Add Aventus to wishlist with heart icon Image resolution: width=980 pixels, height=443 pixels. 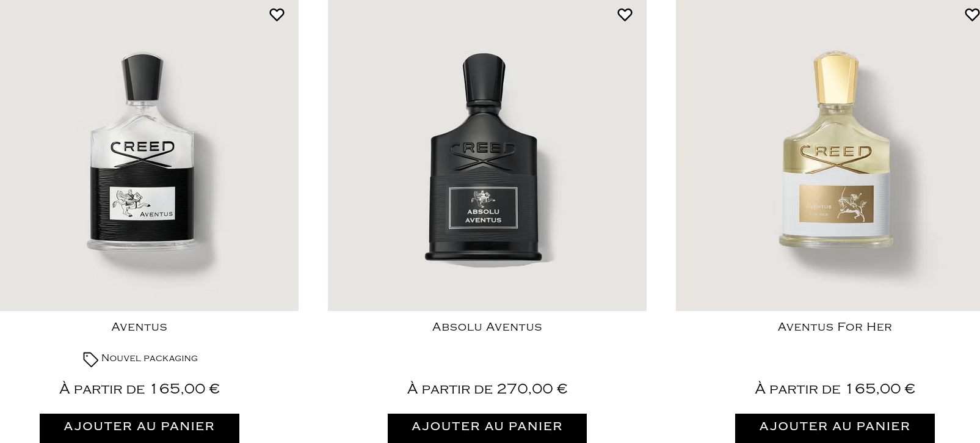click(277, 15)
